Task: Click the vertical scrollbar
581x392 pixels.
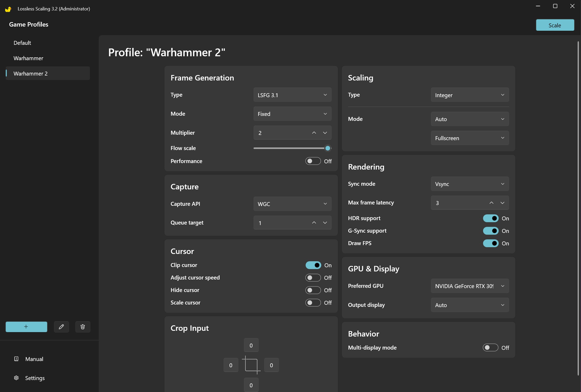Action: coord(578,208)
